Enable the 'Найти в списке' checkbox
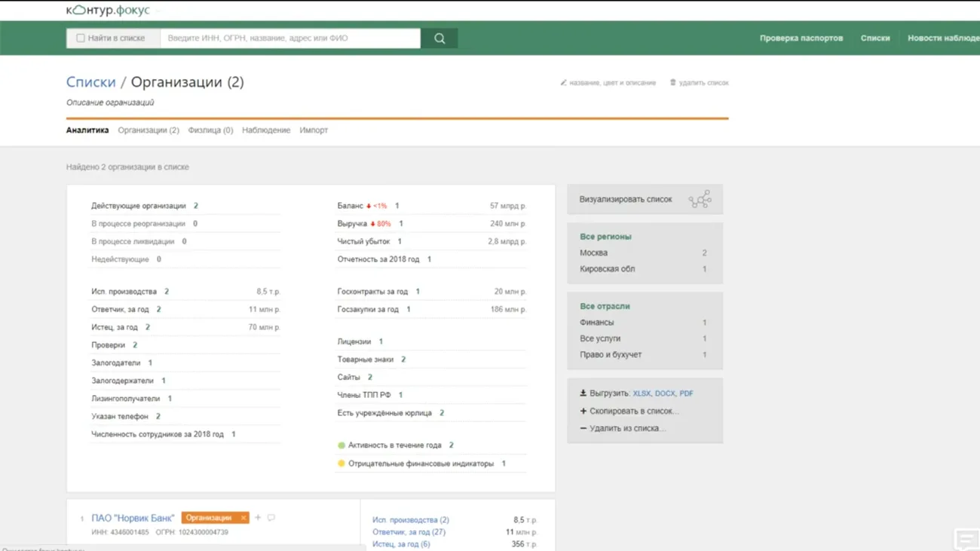This screenshot has width=980, height=551. [81, 38]
